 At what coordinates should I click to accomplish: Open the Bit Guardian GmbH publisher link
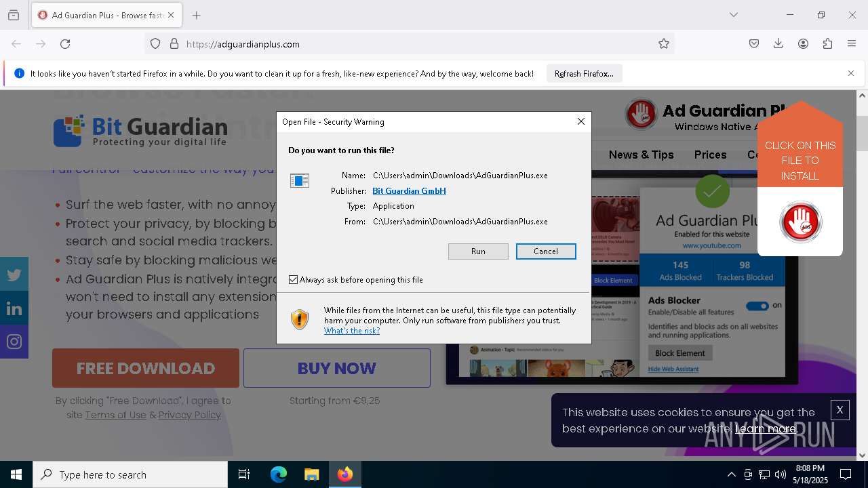pyautogui.click(x=409, y=191)
